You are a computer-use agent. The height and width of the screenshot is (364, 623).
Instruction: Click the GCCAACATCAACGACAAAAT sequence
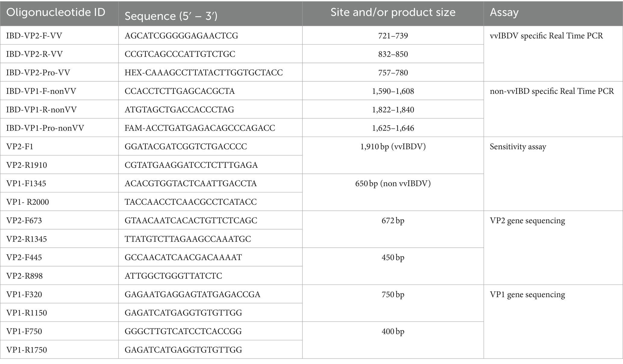[183, 257]
